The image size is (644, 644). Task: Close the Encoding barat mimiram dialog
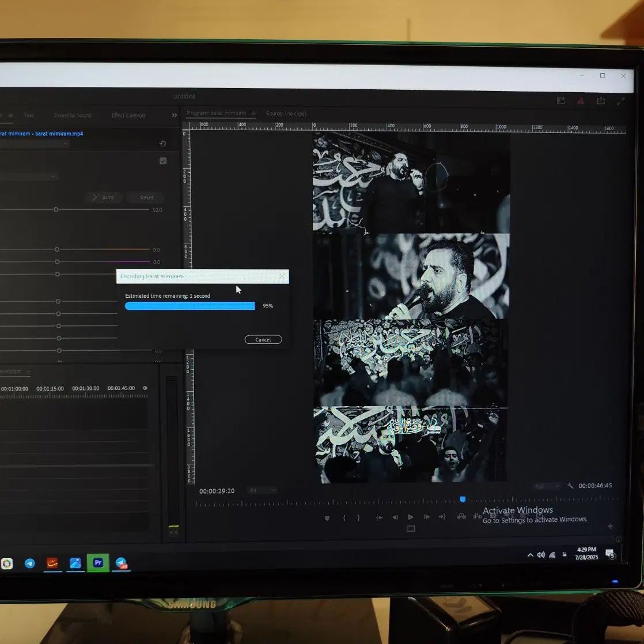[x=282, y=276]
